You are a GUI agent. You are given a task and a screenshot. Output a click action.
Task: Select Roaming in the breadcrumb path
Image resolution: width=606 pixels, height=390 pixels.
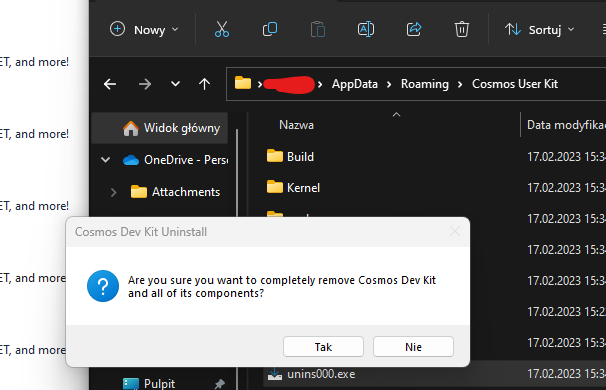coord(425,84)
